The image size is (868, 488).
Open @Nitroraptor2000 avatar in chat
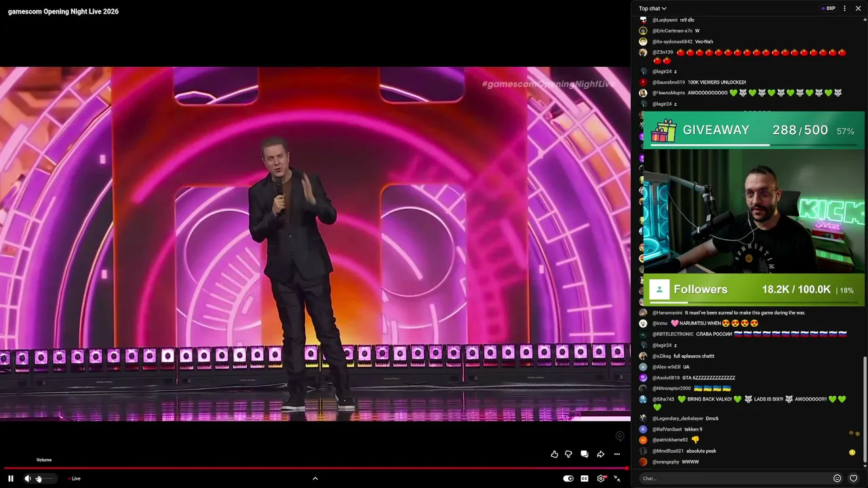pos(643,388)
